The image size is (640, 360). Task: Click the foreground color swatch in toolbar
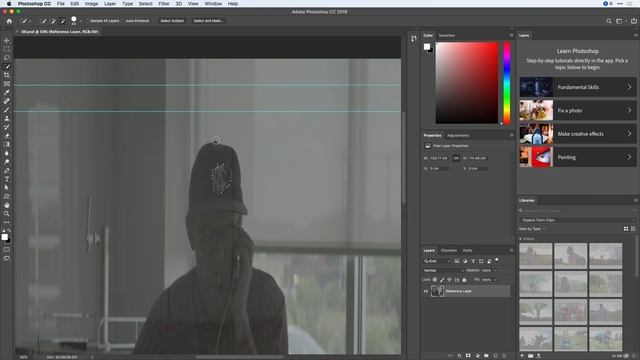click(x=4, y=237)
